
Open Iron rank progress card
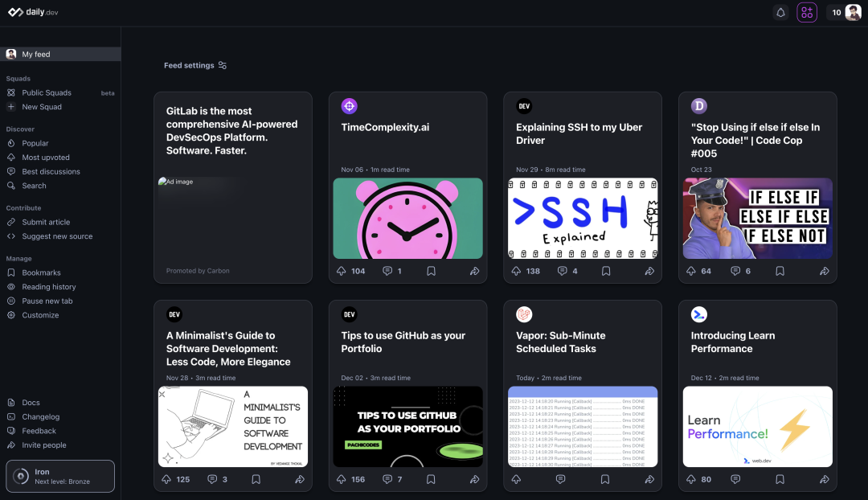[x=60, y=476]
